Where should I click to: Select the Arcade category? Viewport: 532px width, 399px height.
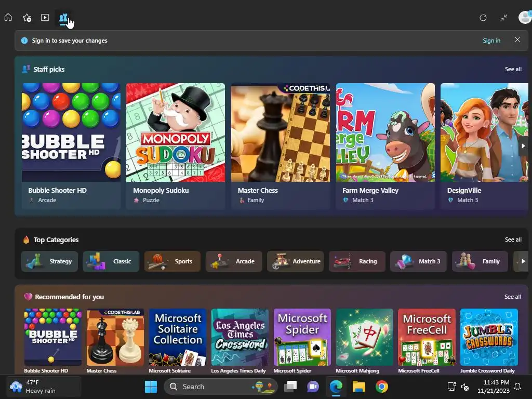pos(234,261)
